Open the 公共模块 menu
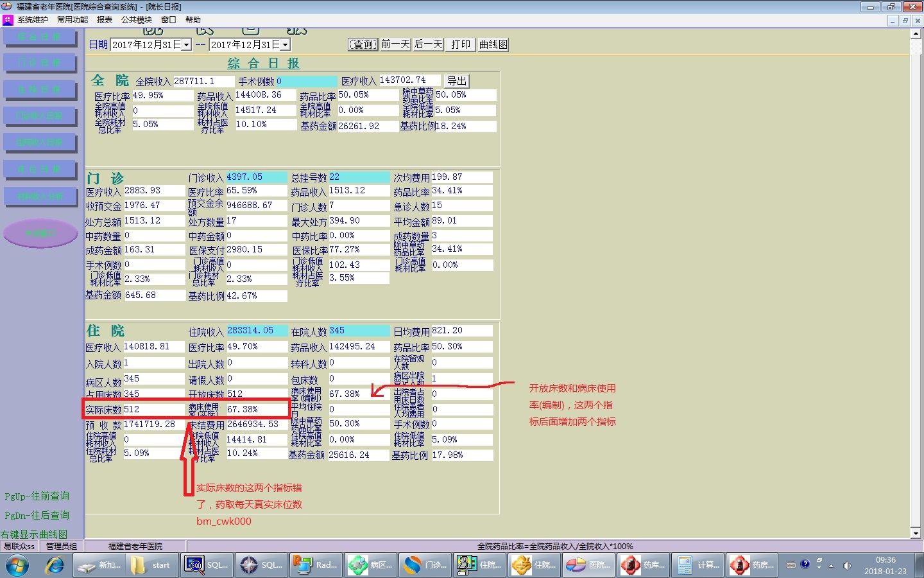The height and width of the screenshot is (578, 924). click(137, 20)
